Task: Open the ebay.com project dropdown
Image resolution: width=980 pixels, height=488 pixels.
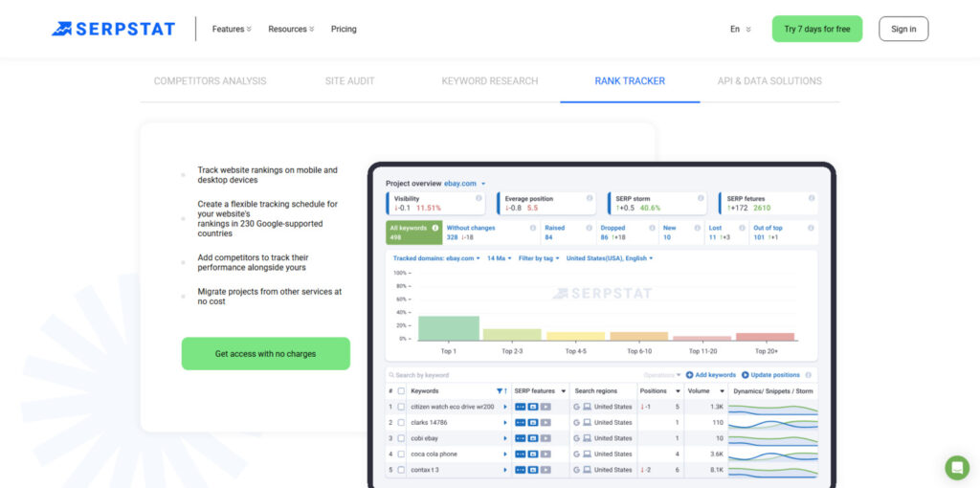Action: [465, 184]
